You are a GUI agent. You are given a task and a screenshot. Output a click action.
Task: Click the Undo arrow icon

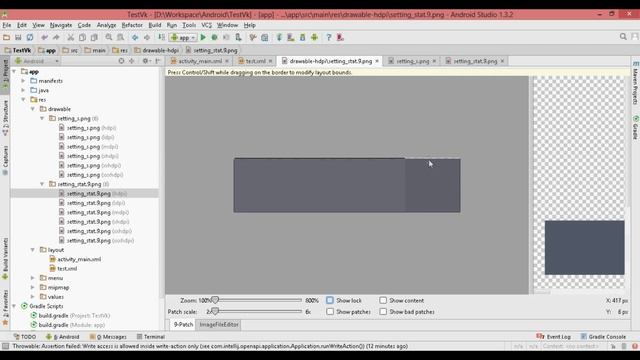coord(44,38)
